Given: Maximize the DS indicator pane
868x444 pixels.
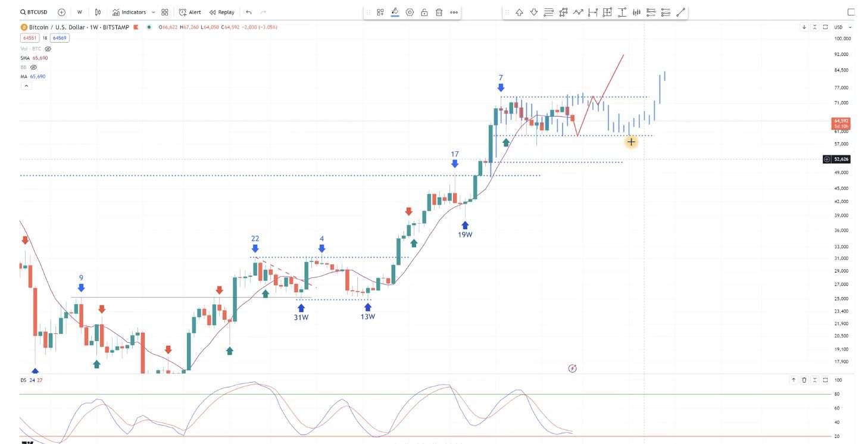Looking at the screenshot, I should pos(825,380).
